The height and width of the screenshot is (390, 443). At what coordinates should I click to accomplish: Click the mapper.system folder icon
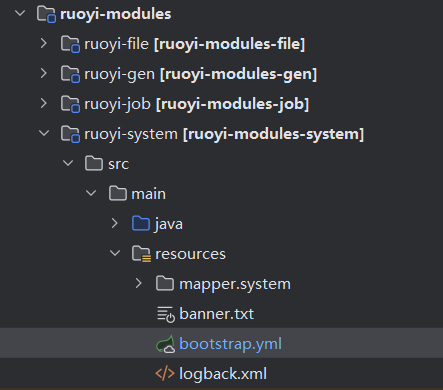tap(165, 284)
